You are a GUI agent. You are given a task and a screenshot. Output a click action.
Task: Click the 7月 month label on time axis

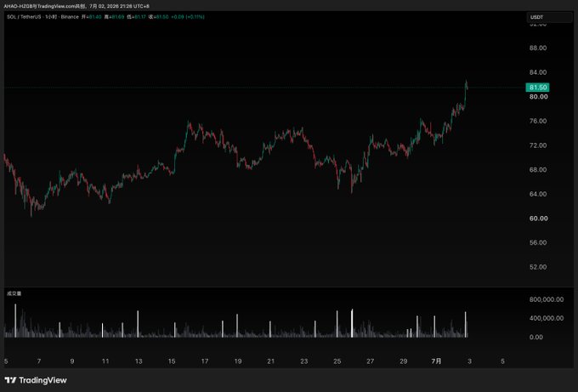tap(436, 361)
